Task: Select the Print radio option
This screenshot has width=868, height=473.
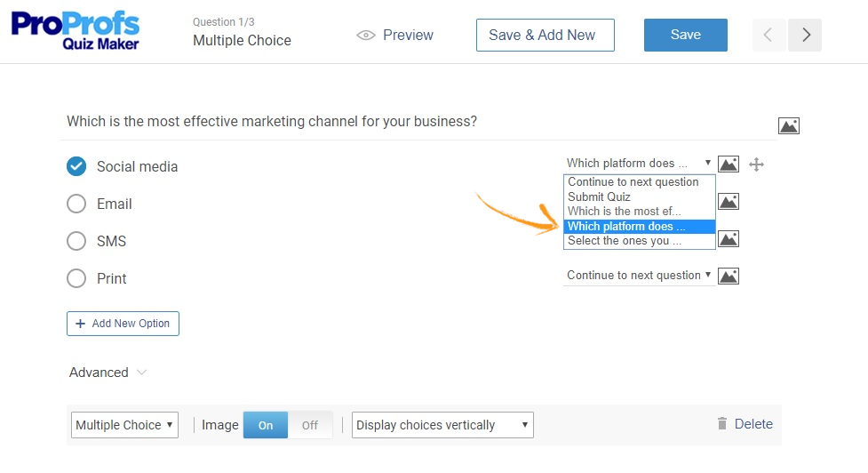Action: click(x=76, y=278)
